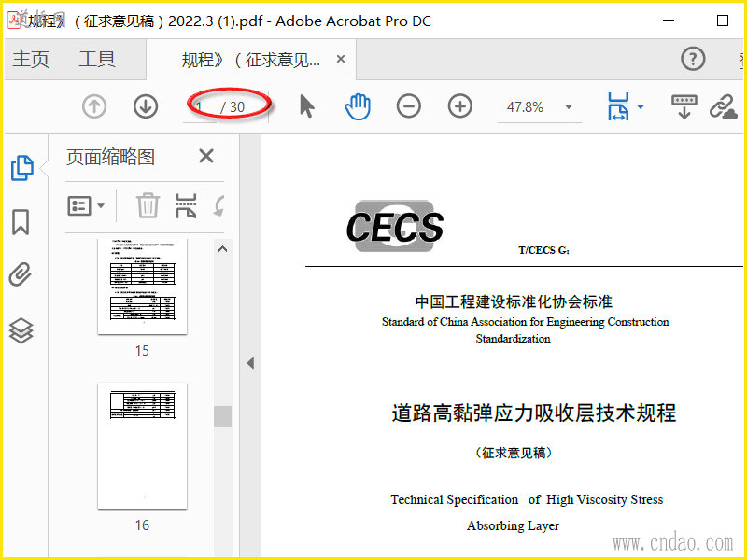Open thumbnail panel options menu
The width and height of the screenshot is (747, 560).
tap(86, 205)
